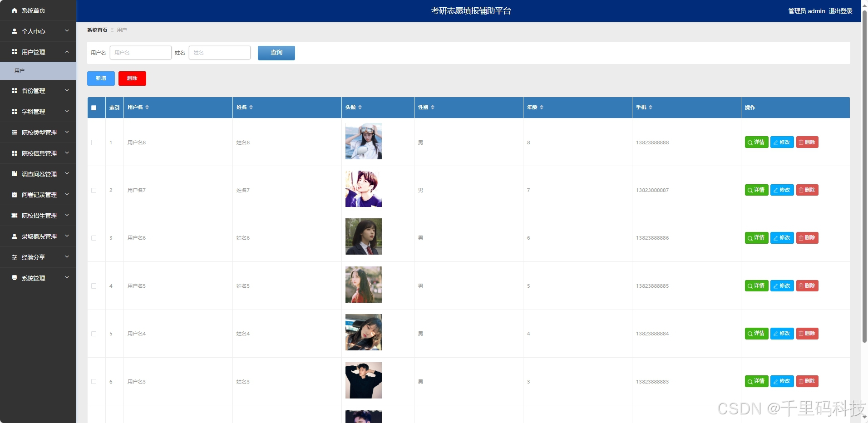Open the 经验分享 sidebar menu
The height and width of the screenshot is (423, 868).
pos(38,257)
